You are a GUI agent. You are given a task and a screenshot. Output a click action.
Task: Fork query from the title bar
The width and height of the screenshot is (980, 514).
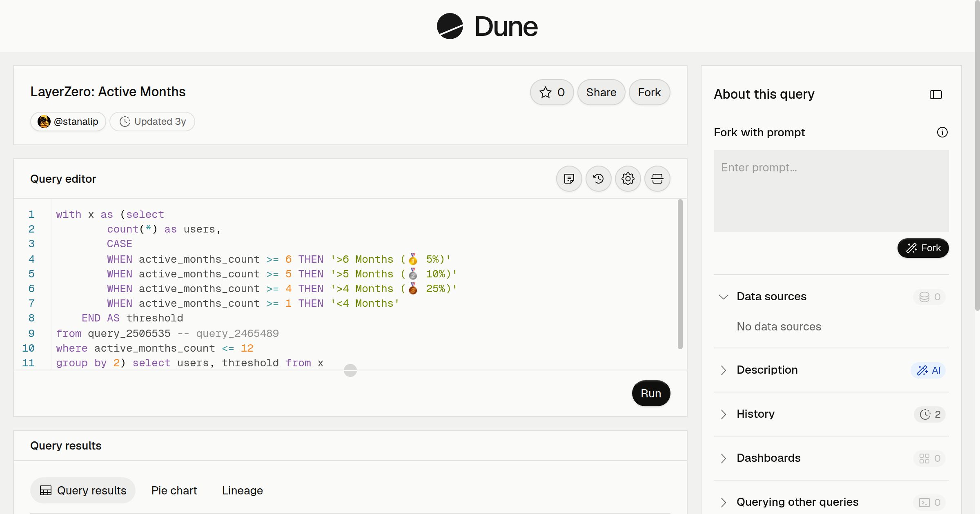(x=649, y=92)
